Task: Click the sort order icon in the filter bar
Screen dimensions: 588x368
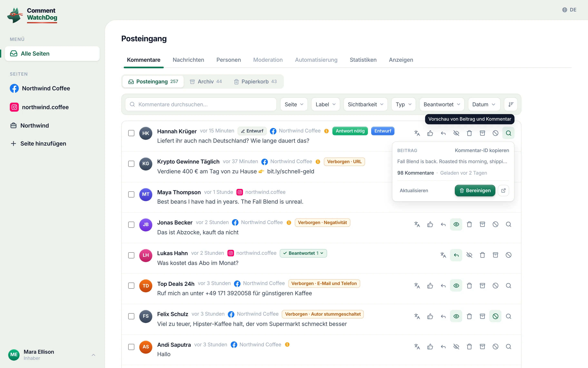Action: [x=511, y=104]
